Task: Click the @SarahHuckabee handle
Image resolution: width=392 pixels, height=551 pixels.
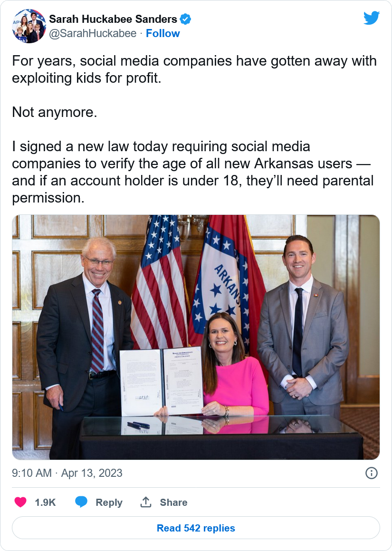Action: tap(93, 33)
